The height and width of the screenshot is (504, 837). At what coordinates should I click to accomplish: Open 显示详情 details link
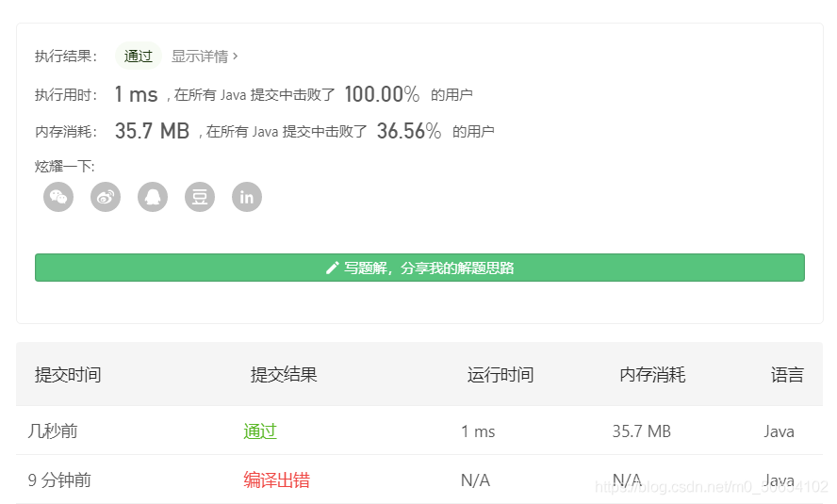[205, 56]
